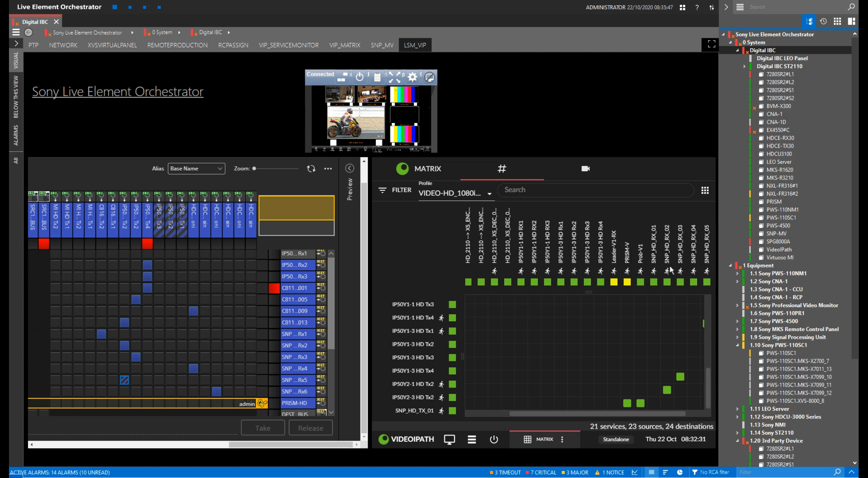Select the LEO Server tree item

779,162
